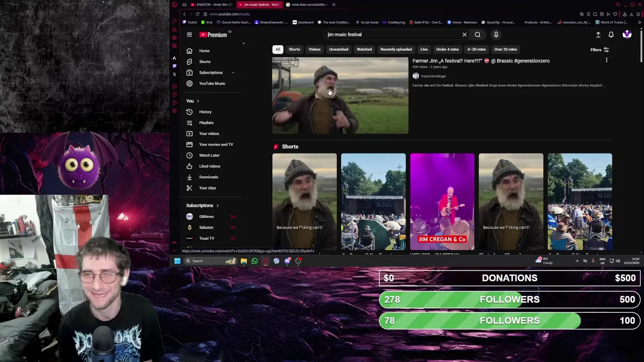Viewport: 644px width, 362px height.
Task: Select the 'Shorts' filter chip
Action: 294,49
